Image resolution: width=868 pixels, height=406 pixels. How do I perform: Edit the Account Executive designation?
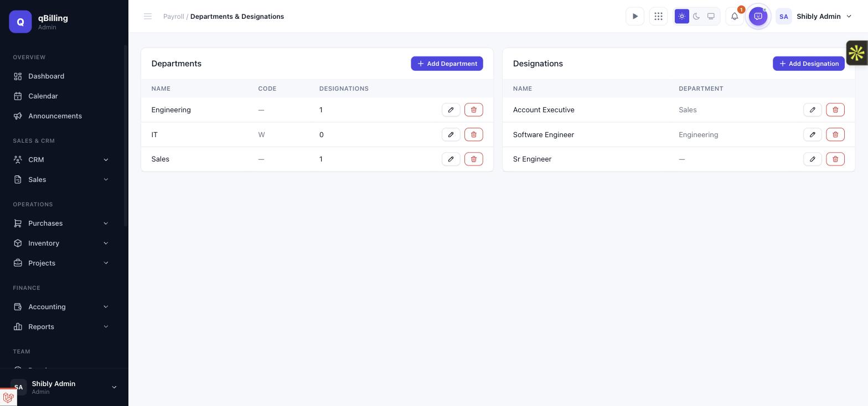[x=812, y=110]
